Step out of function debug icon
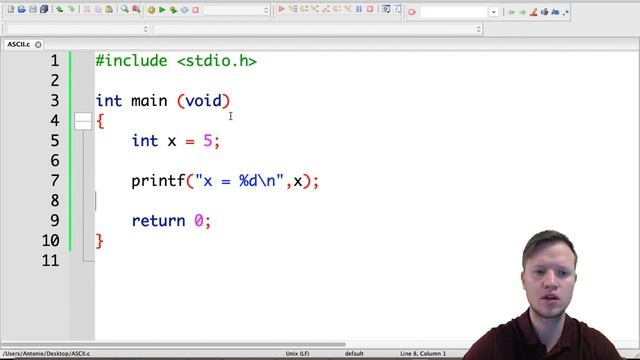Viewport: 640px width, 360px height. pos(326,9)
